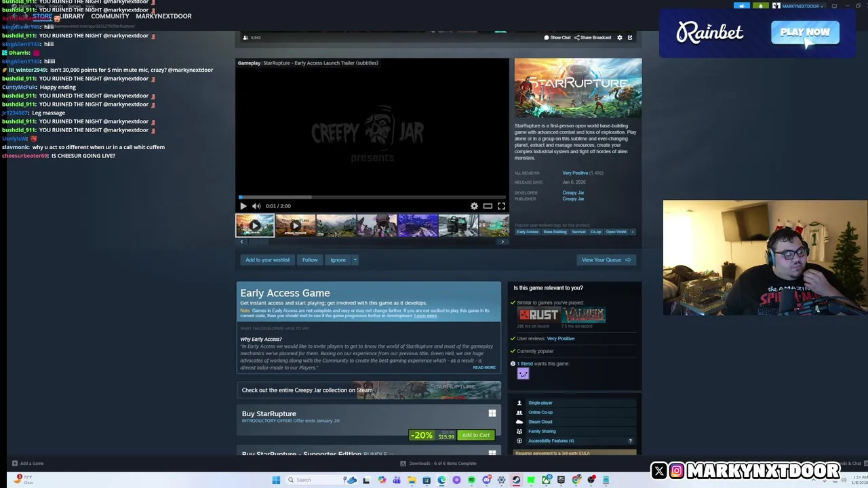Seek on the trailer progress bar
Screen dimensions: 868x488
[372, 197]
